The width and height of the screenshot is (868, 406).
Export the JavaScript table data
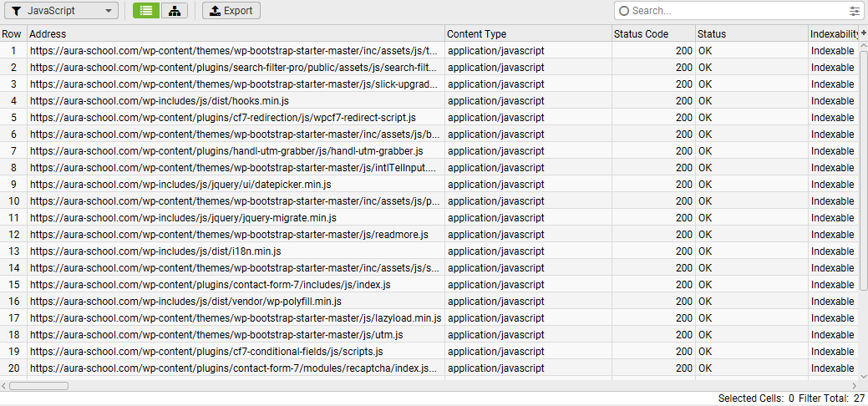231,11
